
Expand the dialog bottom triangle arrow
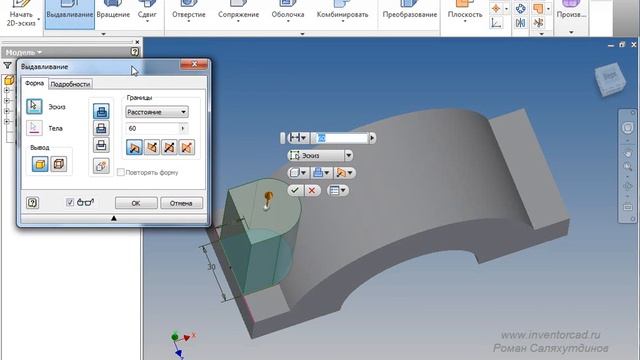[114, 218]
